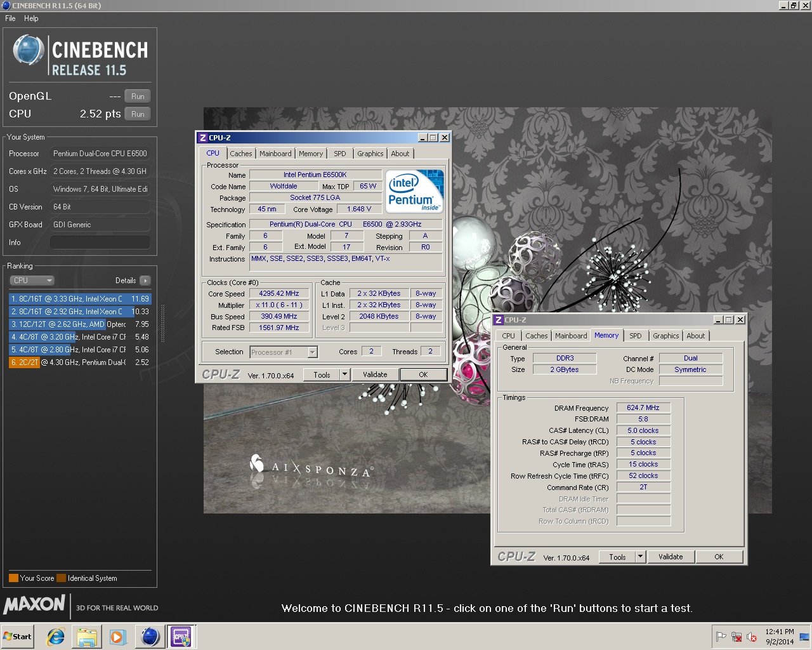Open Tools dropdown arrow in Memory CPU-Z window

(x=641, y=557)
